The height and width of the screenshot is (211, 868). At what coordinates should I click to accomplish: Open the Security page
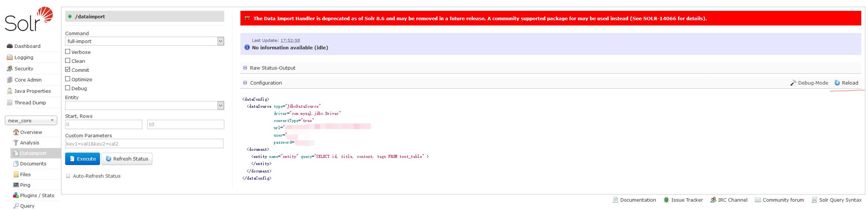24,68
